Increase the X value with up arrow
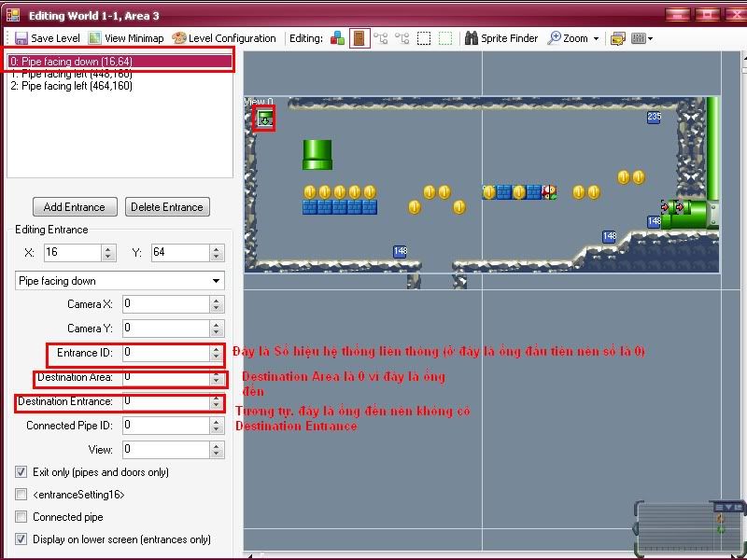 (x=108, y=248)
